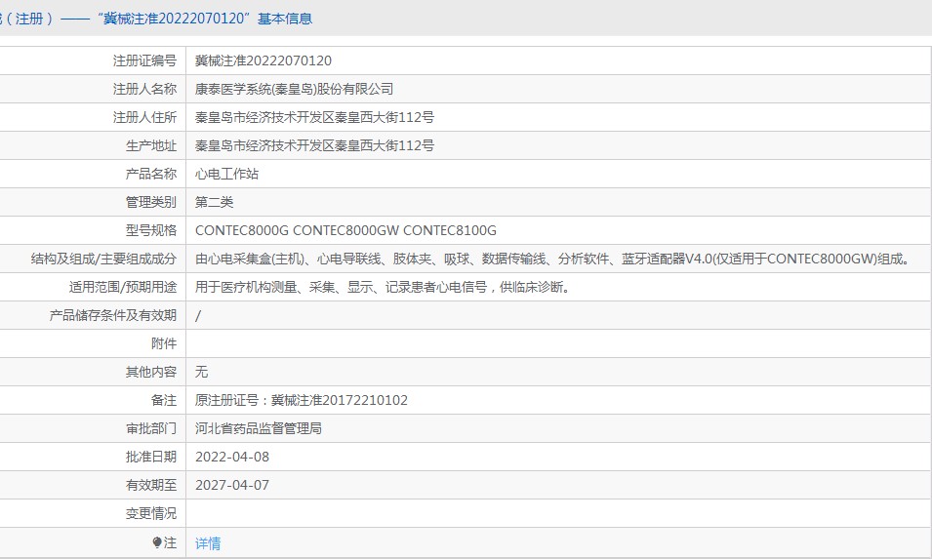The height and width of the screenshot is (560, 932).
Task: Click the slash value of 产品储存条件及有效期
Action: click(x=198, y=316)
